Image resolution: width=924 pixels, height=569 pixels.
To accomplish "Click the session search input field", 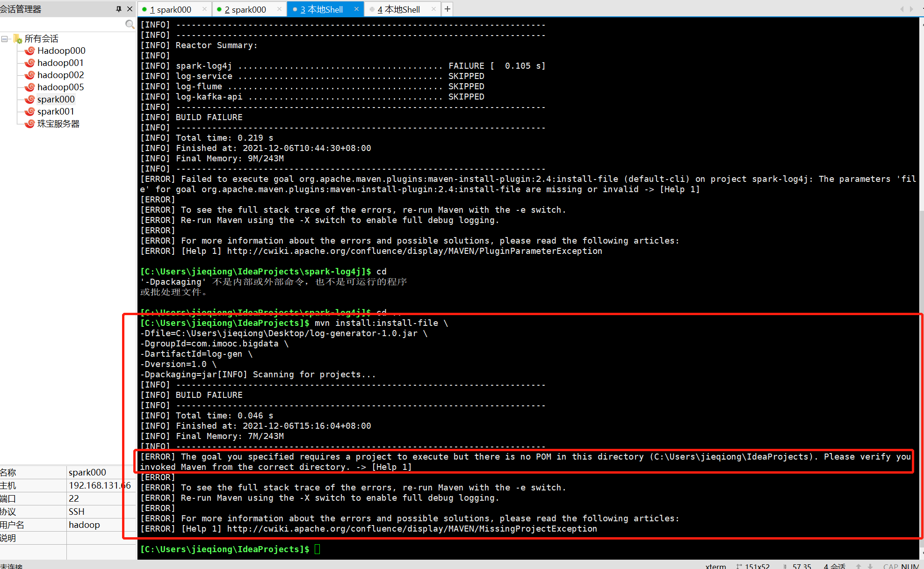I will coord(61,24).
